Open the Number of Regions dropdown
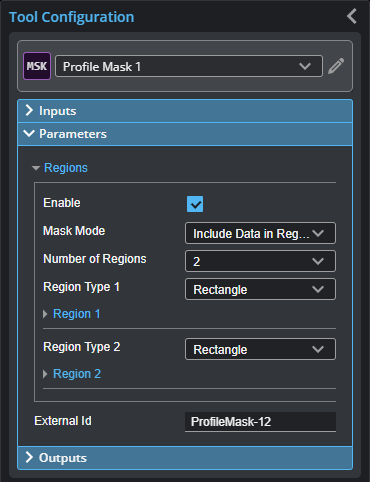The width and height of the screenshot is (370, 482). (260, 261)
